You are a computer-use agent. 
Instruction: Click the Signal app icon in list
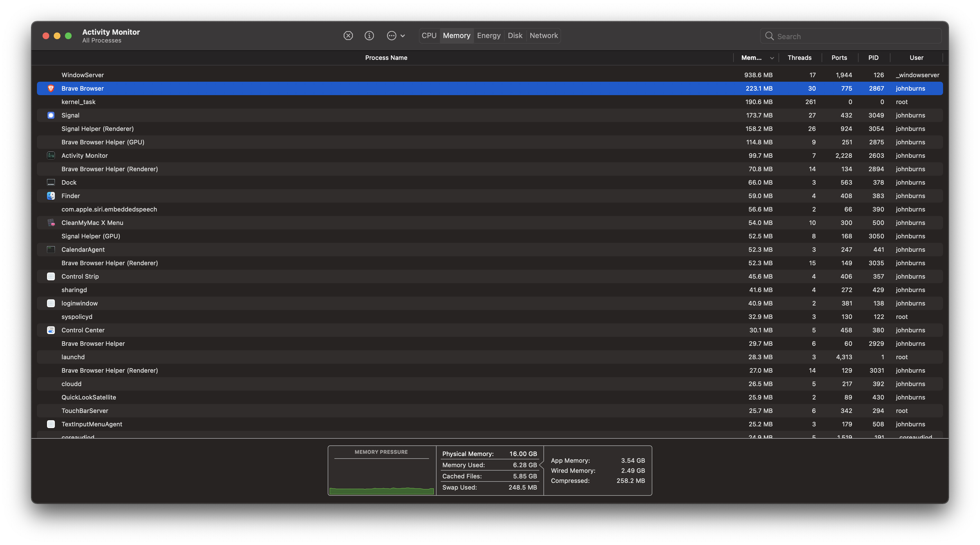pos(51,115)
